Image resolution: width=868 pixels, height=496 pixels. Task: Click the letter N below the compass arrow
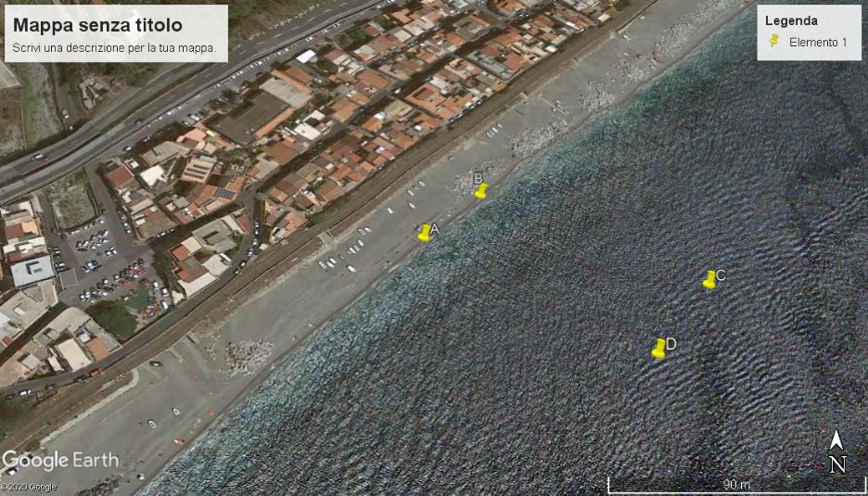tap(837, 464)
